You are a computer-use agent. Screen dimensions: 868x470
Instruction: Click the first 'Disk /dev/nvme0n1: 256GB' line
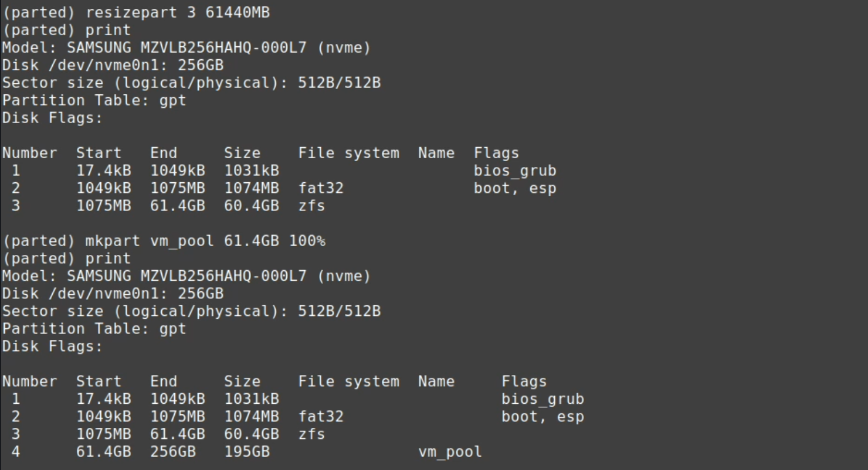coord(113,65)
